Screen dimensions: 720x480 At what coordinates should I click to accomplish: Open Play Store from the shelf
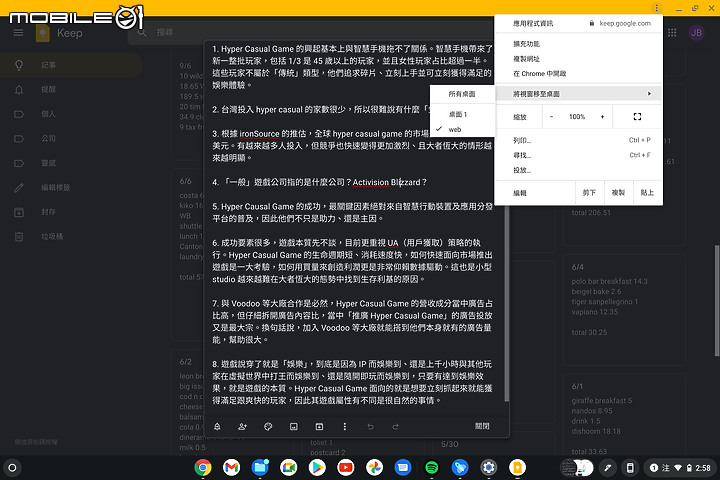pyautogui.click(x=317, y=468)
